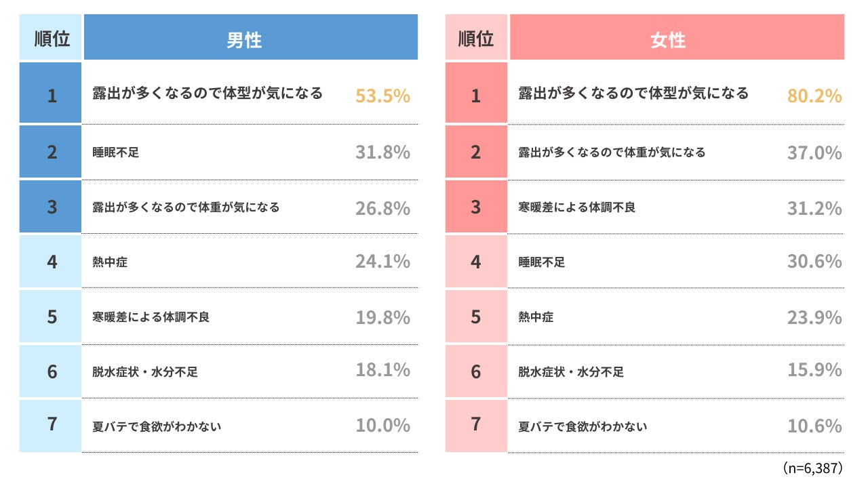
Task: Click the 53.5% value in the men's table
Action: (x=382, y=96)
